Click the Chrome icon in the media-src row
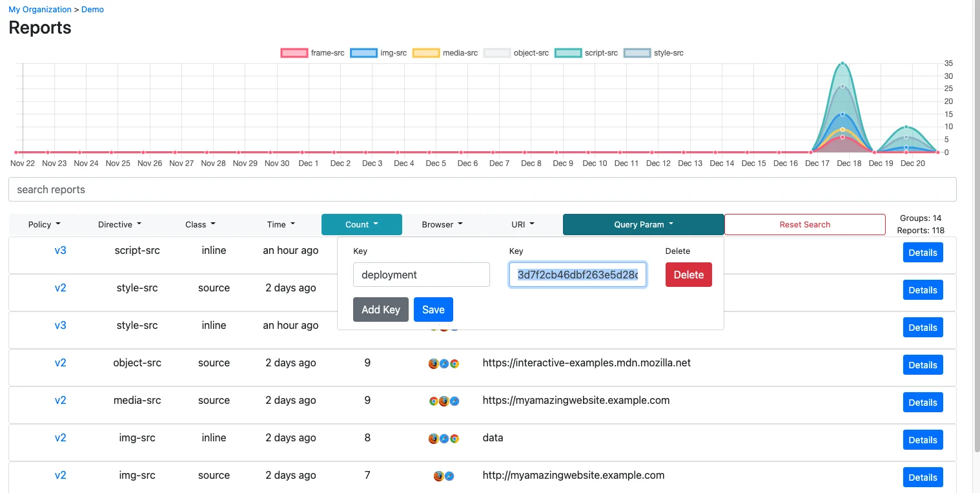This screenshot has width=980, height=493. (433, 401)
